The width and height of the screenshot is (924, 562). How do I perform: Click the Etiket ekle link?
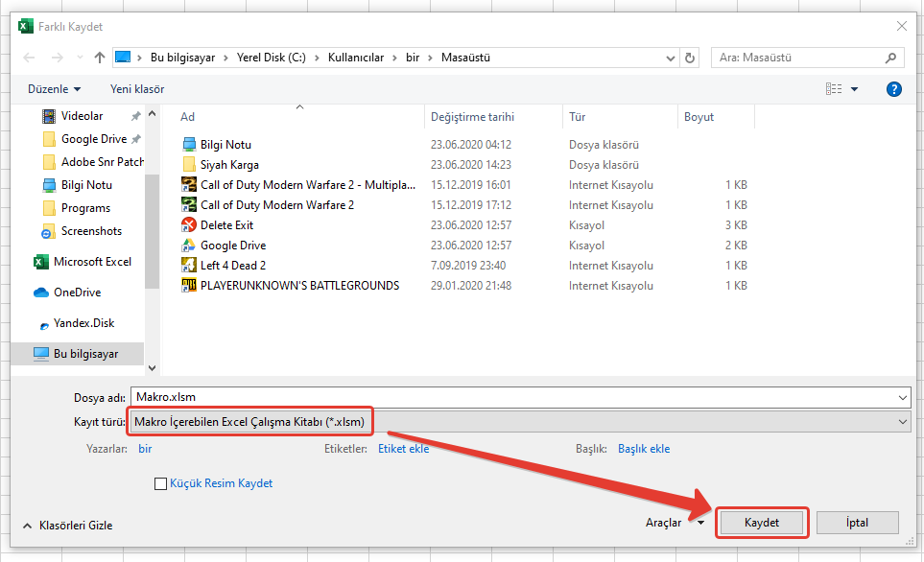[x=403, y=449]
